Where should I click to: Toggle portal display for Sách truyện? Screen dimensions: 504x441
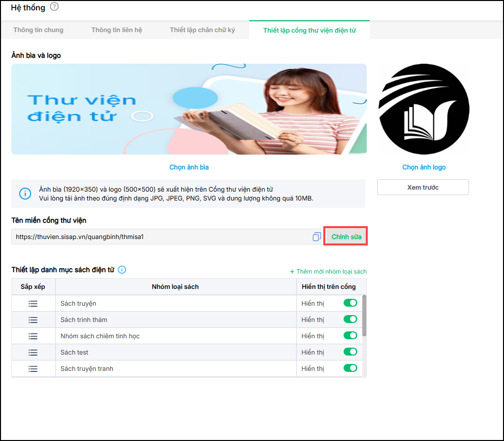pos(350,303)
